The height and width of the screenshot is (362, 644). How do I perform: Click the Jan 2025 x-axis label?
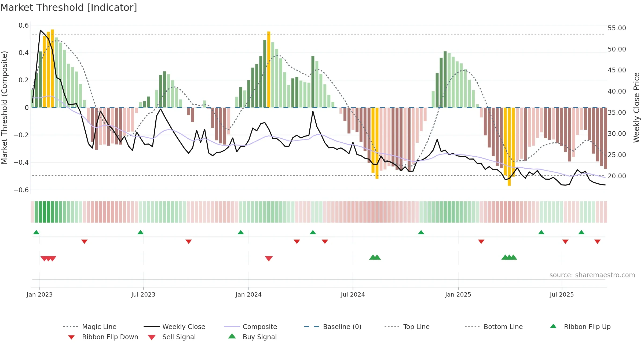tap(458, 294)
